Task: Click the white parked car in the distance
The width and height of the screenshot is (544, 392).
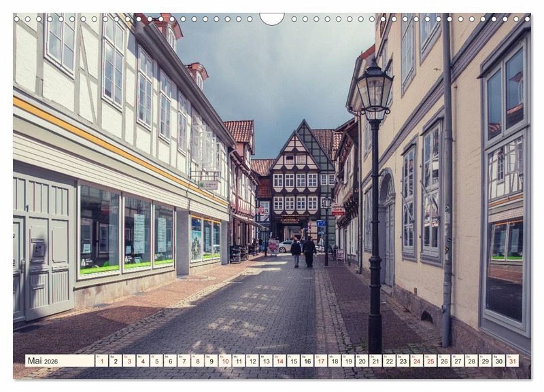Action: click(286, 246)
